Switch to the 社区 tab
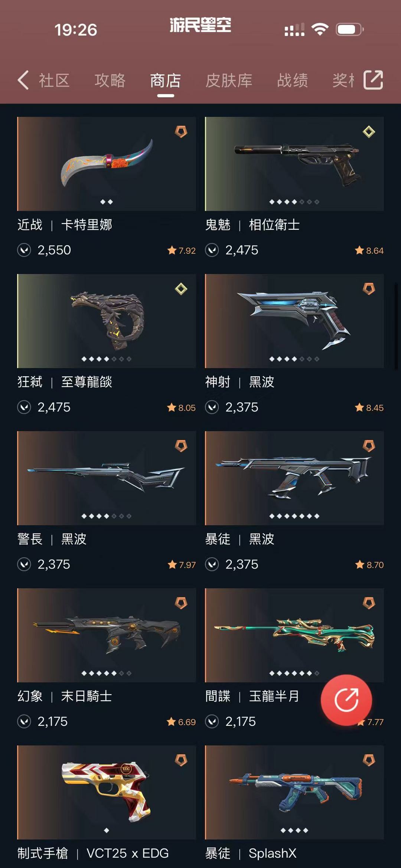Image resolution: width=401 pixels, height=868 pixels. (54, 80)
